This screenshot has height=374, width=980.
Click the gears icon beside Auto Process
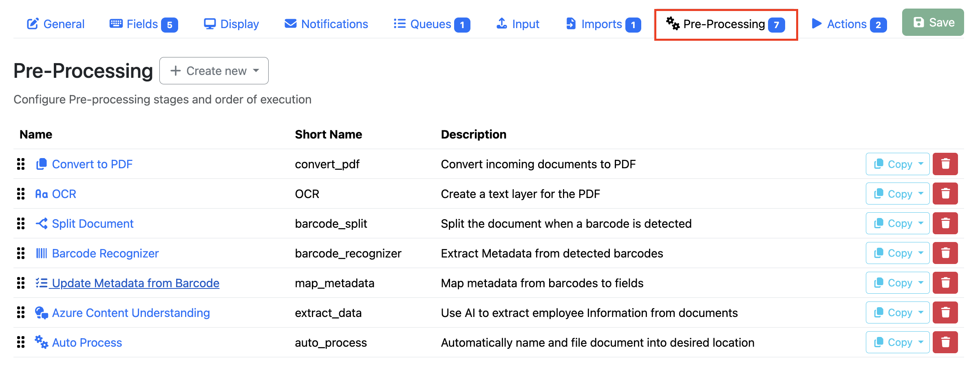[x=42, y=342]
